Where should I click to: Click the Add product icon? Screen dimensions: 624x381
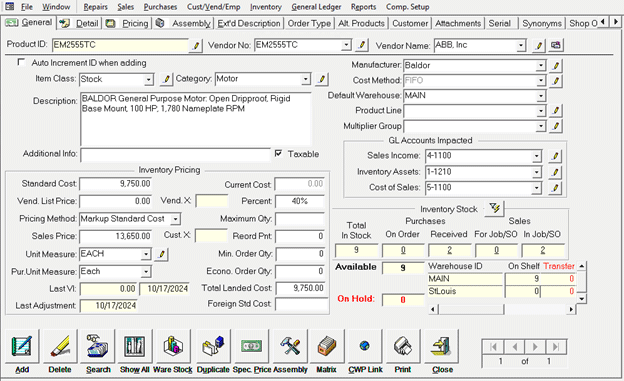[22, 346]
